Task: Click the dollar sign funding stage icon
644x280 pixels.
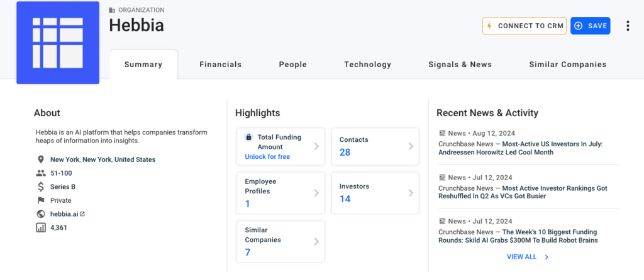Action: [x=41, y=186]
